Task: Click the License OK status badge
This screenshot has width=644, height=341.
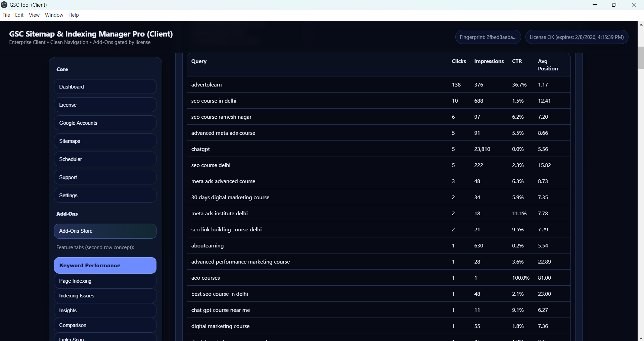Action: (x=577, y=37)
